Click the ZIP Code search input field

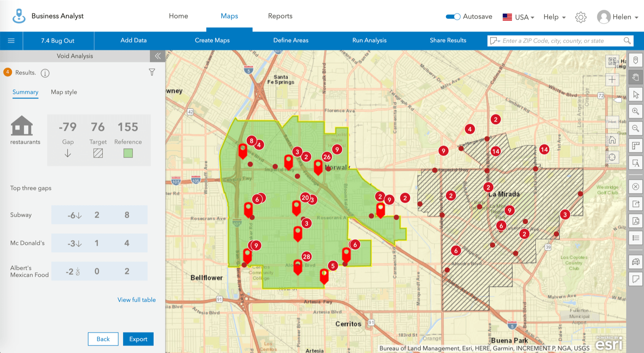click(x=561, y=41)
